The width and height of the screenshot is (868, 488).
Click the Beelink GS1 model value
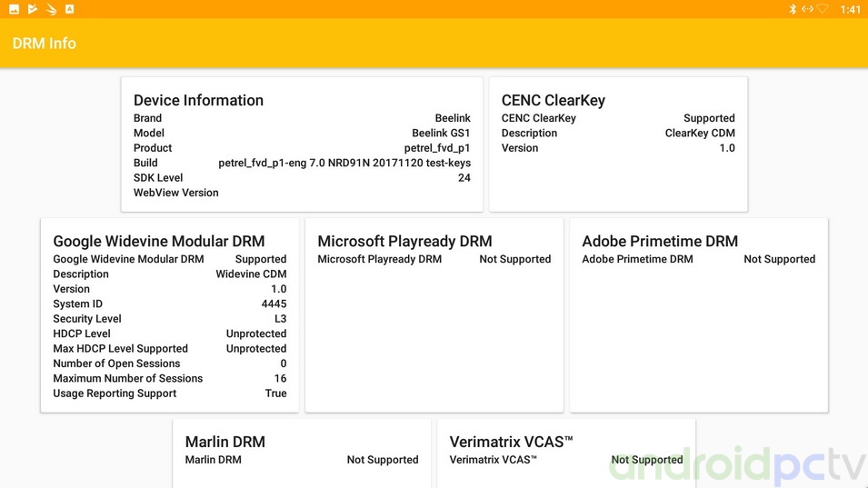[x=441, y=133]
